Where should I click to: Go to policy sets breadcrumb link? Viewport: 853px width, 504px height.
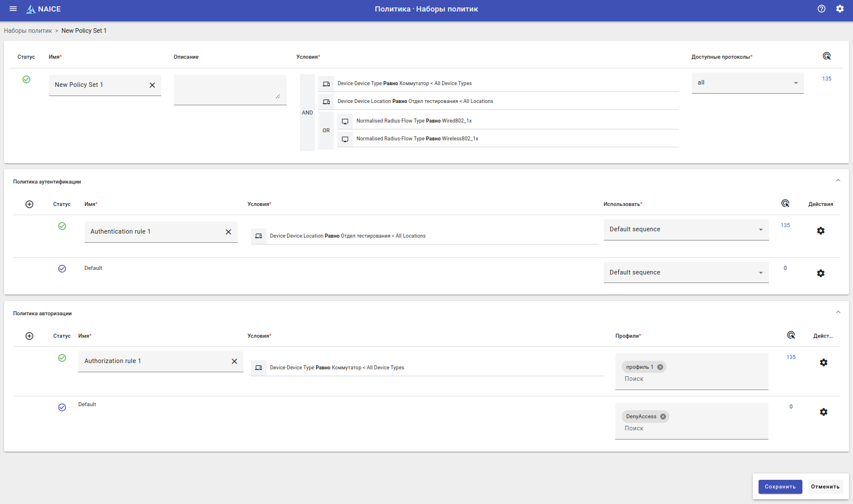tap(28, 30)
